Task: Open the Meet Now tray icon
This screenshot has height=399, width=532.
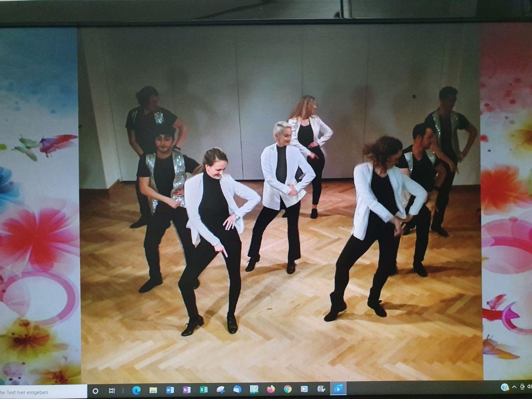Action: tap(523, 387)
